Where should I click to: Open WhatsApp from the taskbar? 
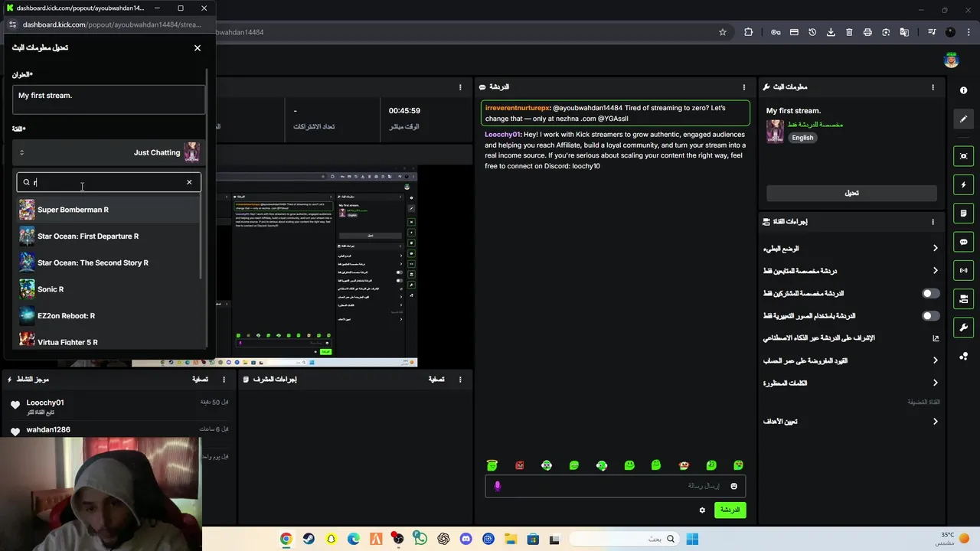(420, 539)
